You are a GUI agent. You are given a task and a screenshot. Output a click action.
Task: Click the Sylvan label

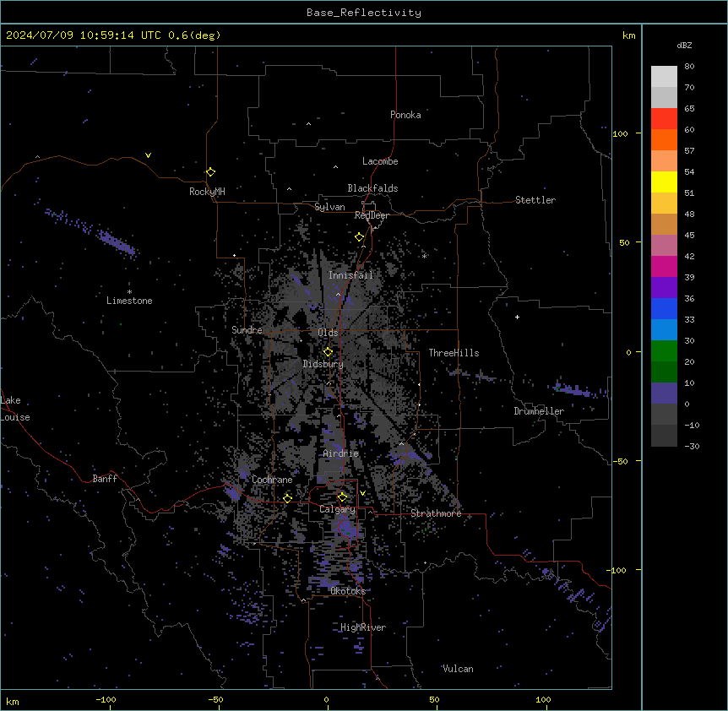point(329,207)
